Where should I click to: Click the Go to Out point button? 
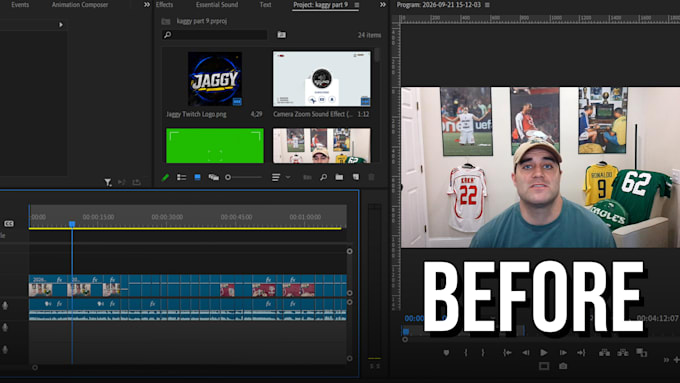(x=581, y=353)
